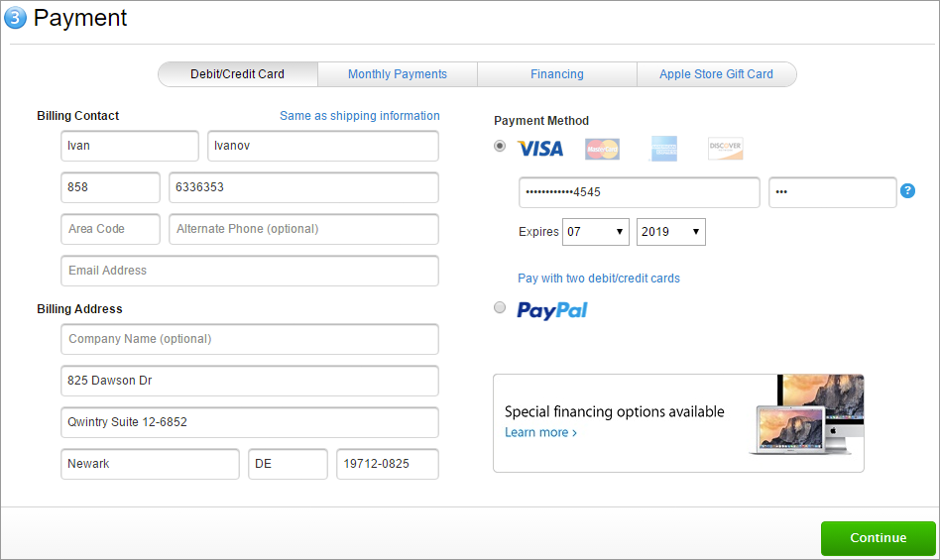Click the Visa card logo
940x560 pixels.
[x=540, y=149]
